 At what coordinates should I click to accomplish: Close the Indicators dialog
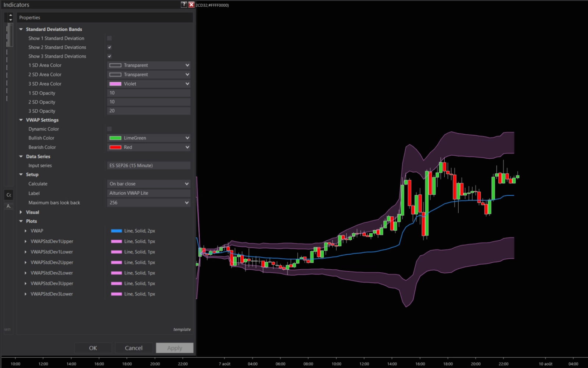tap(191, 4)
